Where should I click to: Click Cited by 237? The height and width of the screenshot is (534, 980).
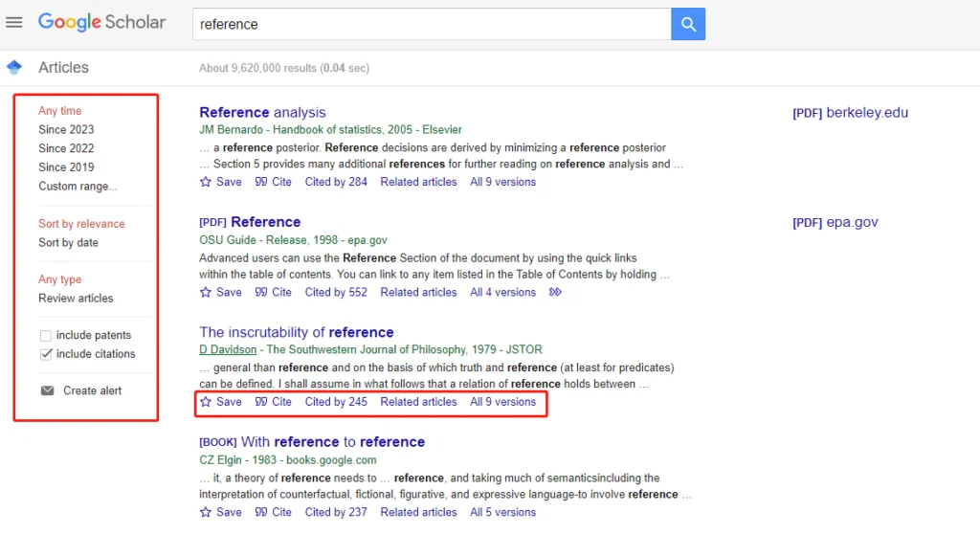[x=336, y=512]
